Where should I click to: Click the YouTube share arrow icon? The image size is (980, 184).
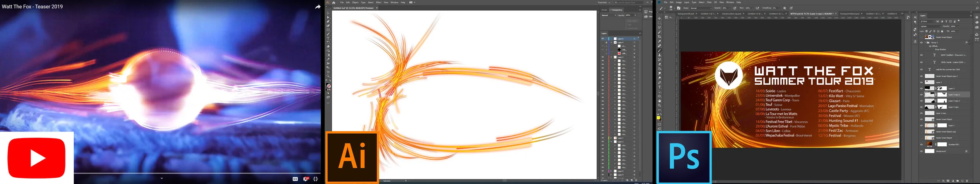[318, 7]
